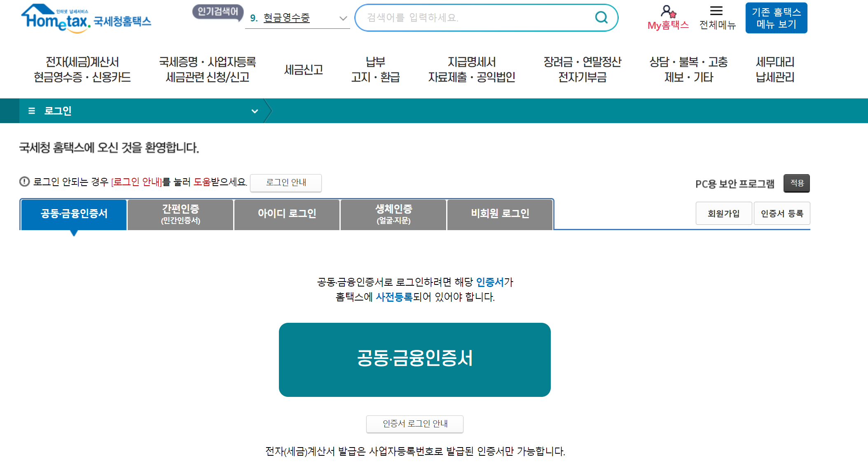868x471 pixels.
Task: Switch to 아이디 로그인 tab
Action: pos(287,214)
